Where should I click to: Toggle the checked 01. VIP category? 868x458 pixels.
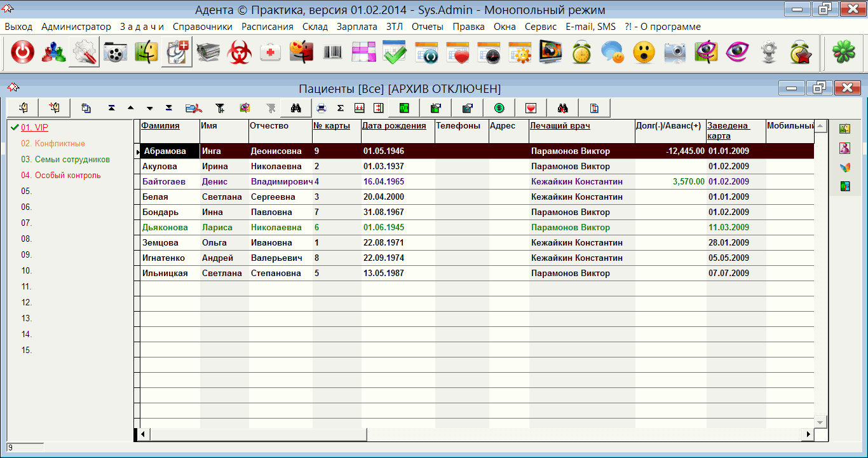point(34,128)
